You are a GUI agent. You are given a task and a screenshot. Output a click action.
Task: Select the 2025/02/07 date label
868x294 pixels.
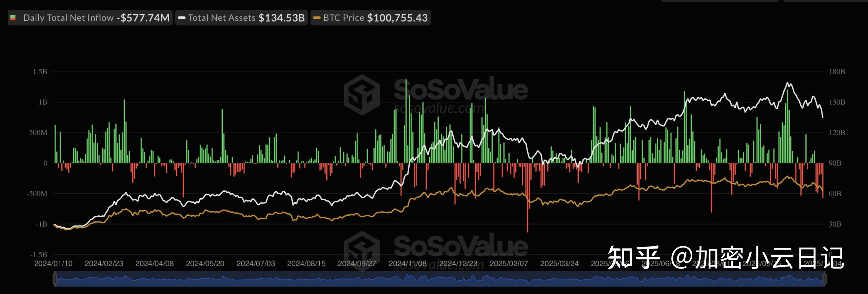(509, 263)
